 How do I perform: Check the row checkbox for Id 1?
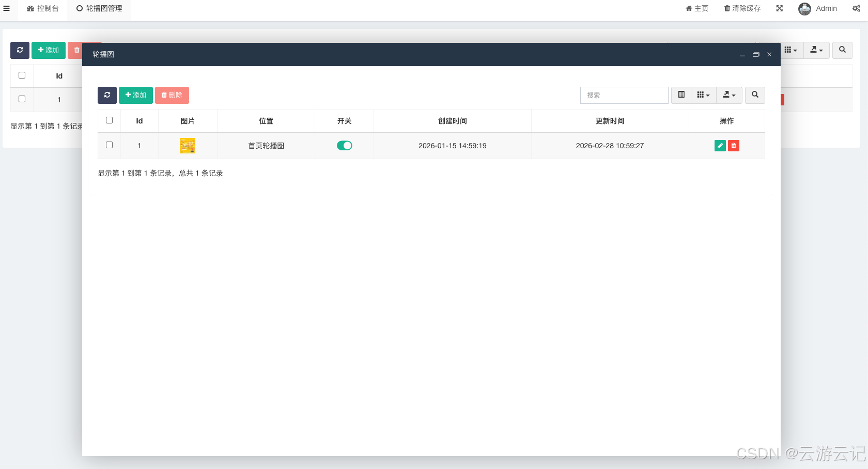tap(109, 145)
